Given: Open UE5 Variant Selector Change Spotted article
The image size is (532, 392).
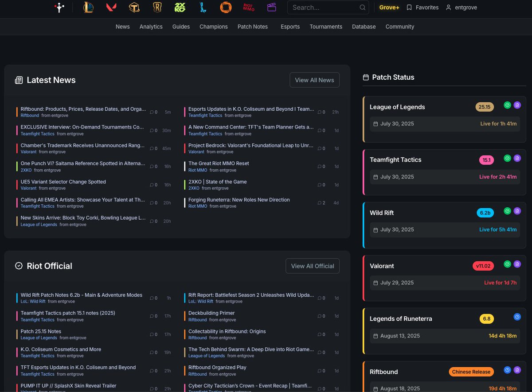Looking at the screenshot, I should coord(63,182).
